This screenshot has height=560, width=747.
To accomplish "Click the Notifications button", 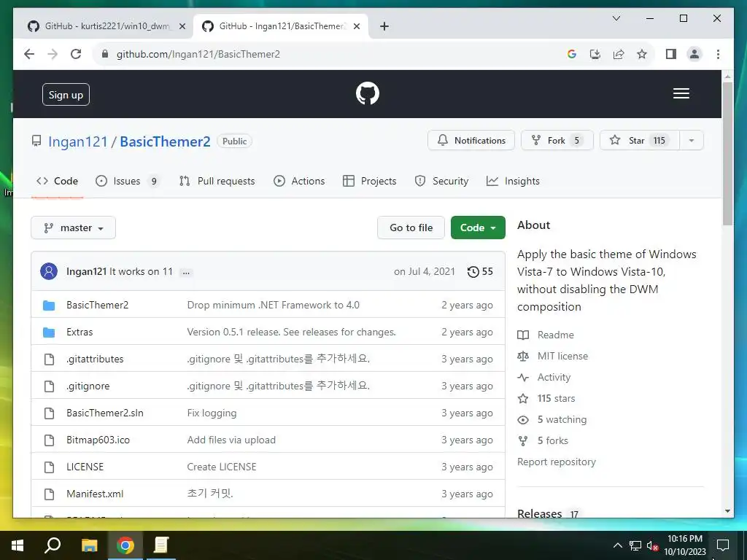I will [471, 141].
